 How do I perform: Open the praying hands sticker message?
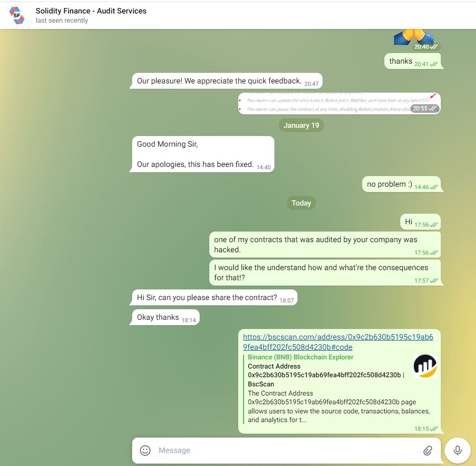(x=414, y=38)
